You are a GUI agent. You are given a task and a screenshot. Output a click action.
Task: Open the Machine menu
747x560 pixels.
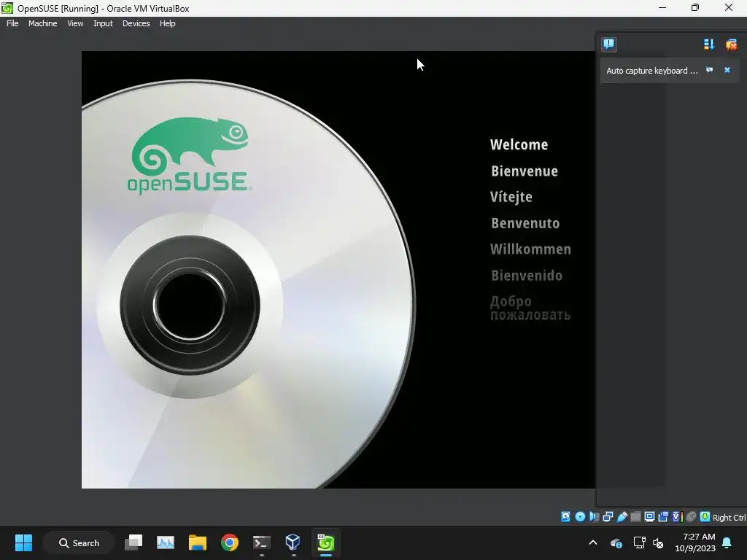[x=42, y=23]
